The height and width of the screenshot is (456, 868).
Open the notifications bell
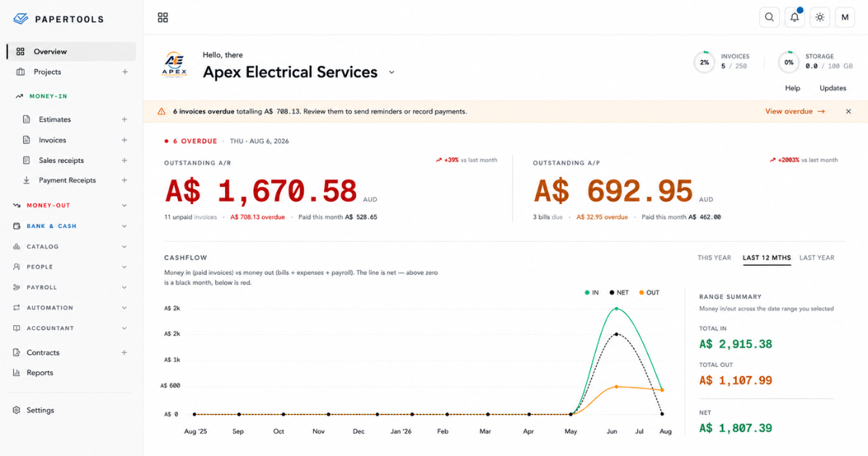click(x=795, y=17)
